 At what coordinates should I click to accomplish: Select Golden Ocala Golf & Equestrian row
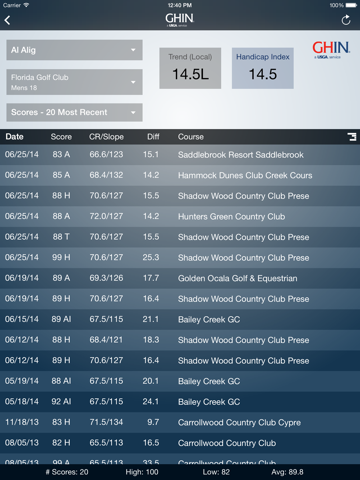180,278
